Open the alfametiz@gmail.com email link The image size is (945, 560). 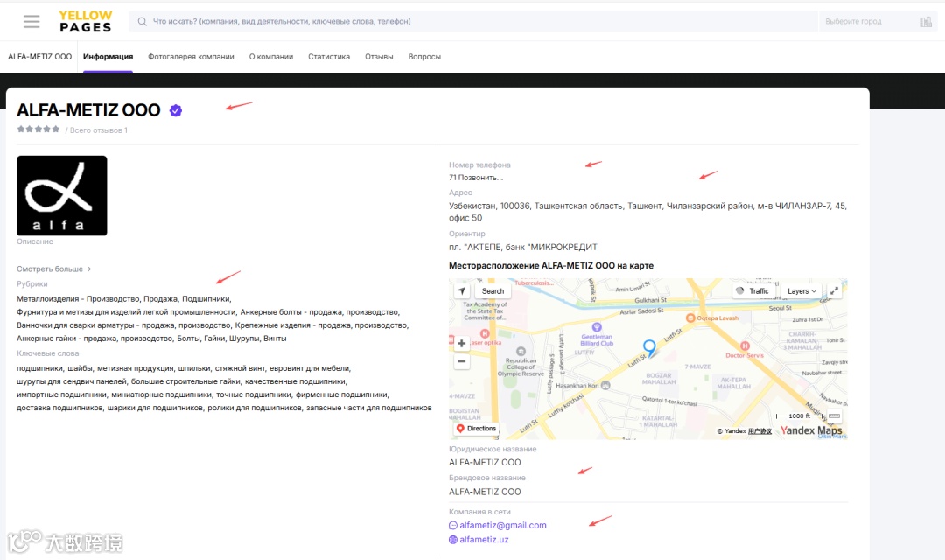click(503, 526)
